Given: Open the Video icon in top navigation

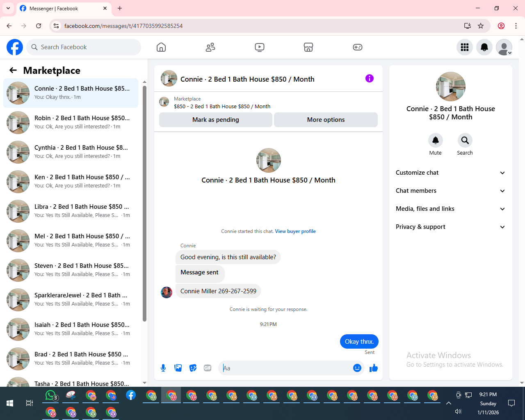Looking at the screenshot, I should tap(260, 47).
